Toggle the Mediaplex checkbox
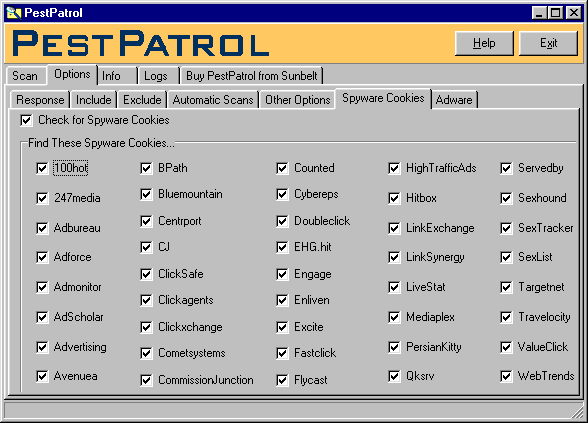 pyautogui.click(x=394, y=317)
